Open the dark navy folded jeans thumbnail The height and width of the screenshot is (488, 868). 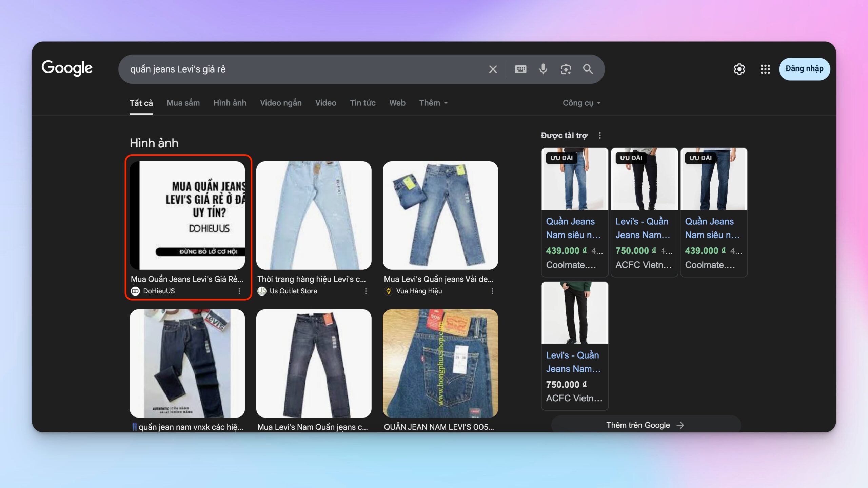tap(187, 363)
